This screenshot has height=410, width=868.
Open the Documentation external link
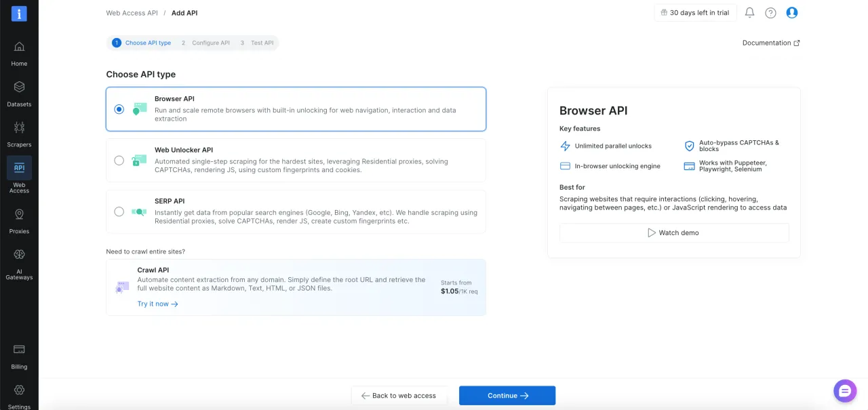coord(771,43)
